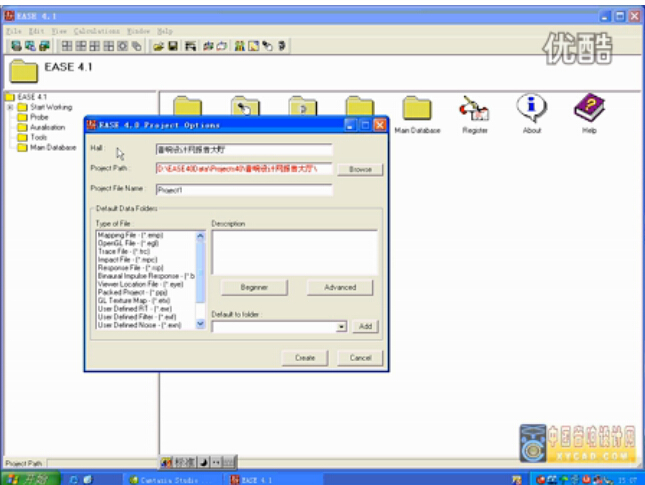Click the file type list scroll-down arrow

click(x=200, y=324)
